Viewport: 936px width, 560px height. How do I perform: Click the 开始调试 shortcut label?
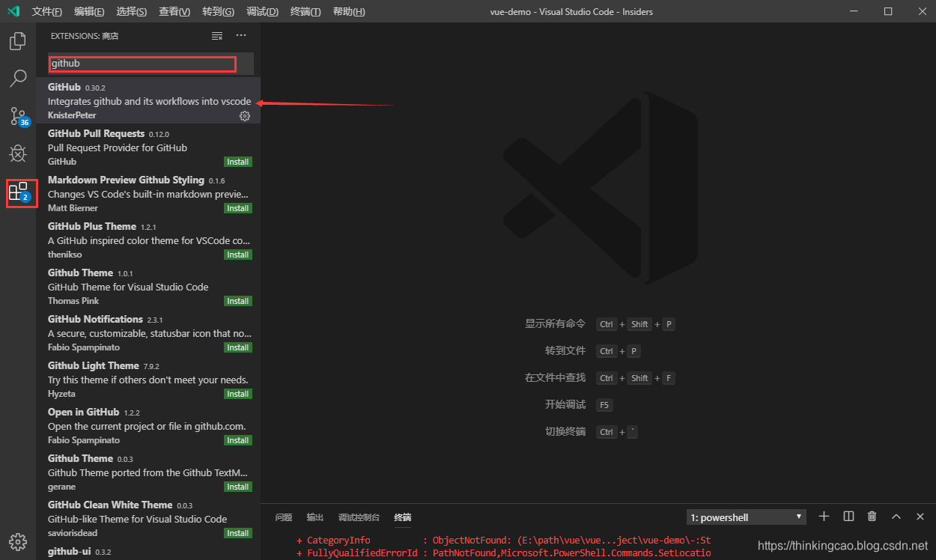tap(565, 404)
